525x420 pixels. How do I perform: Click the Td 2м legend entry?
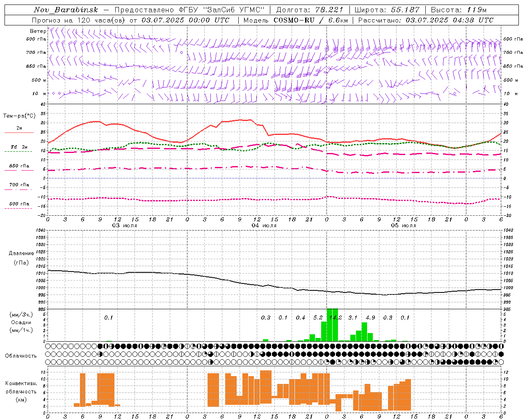(x=19, y=147)
